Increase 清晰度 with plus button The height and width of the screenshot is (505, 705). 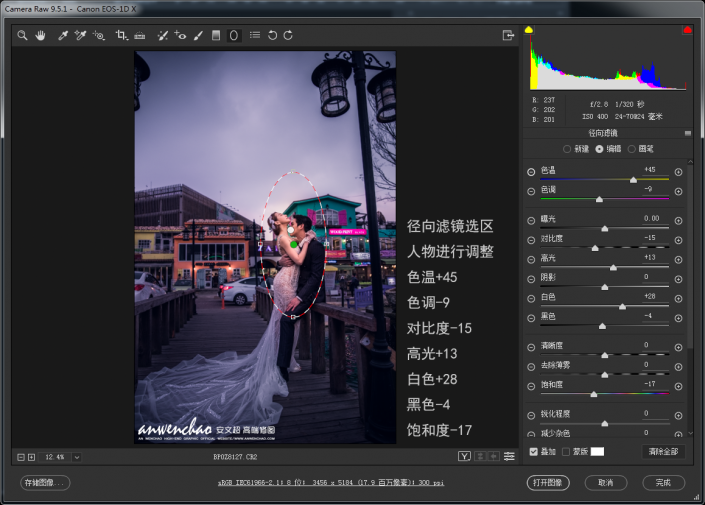678,347
